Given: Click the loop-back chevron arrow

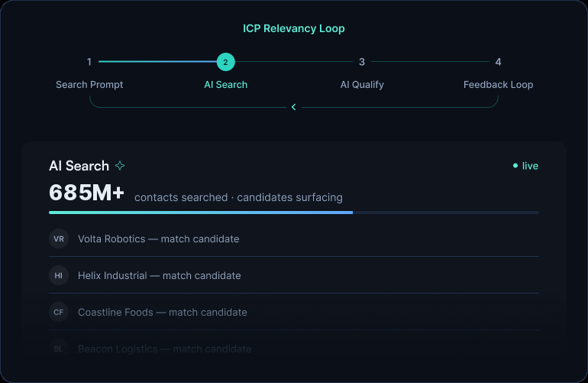Looking at the screenshot, I should coord(294,107).
